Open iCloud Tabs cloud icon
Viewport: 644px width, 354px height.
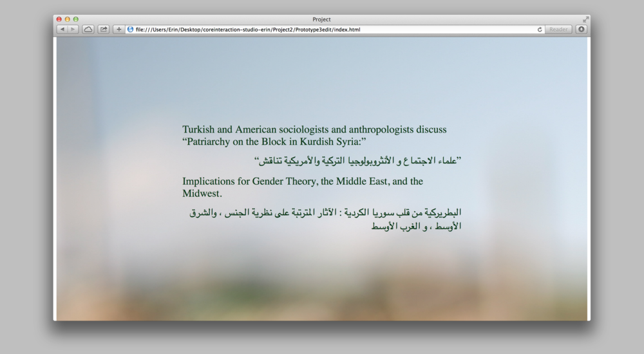pos(88,30)
